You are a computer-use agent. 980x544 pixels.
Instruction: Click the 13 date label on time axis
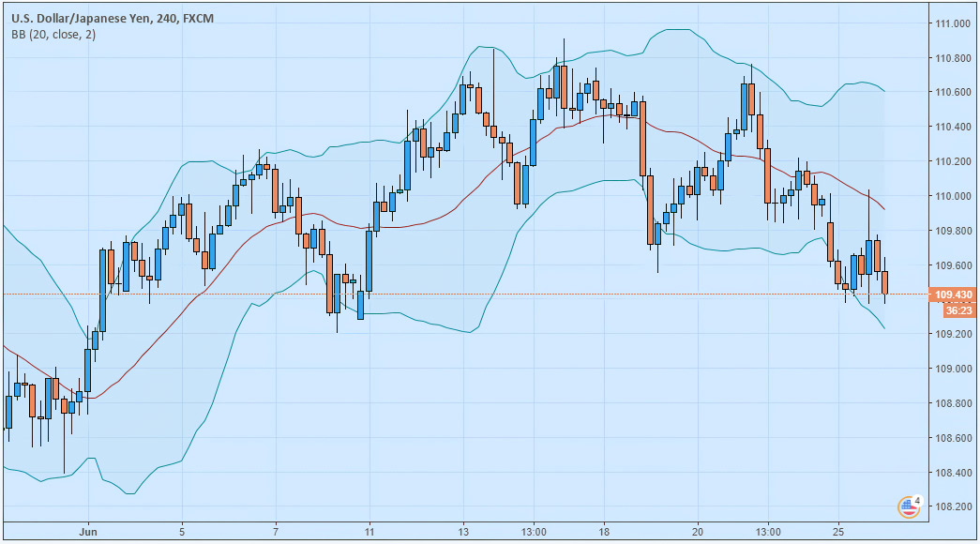[463, 532]
